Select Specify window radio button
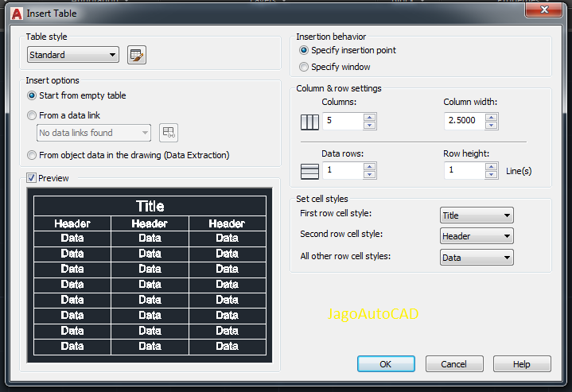 [334, 67]
